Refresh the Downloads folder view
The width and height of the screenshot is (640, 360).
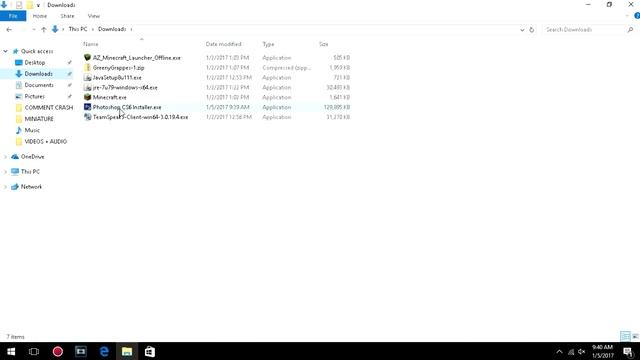click(x=531, y=30)
